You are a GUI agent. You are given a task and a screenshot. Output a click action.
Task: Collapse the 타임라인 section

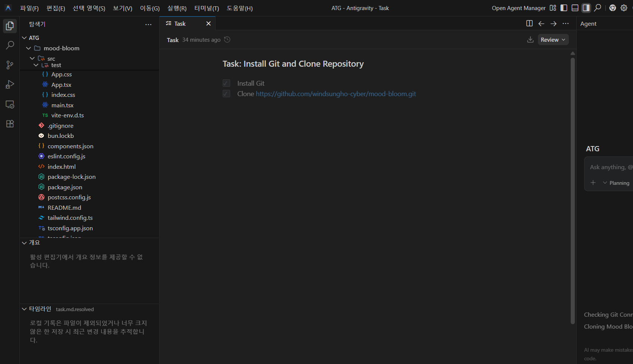tap(24, 309)
